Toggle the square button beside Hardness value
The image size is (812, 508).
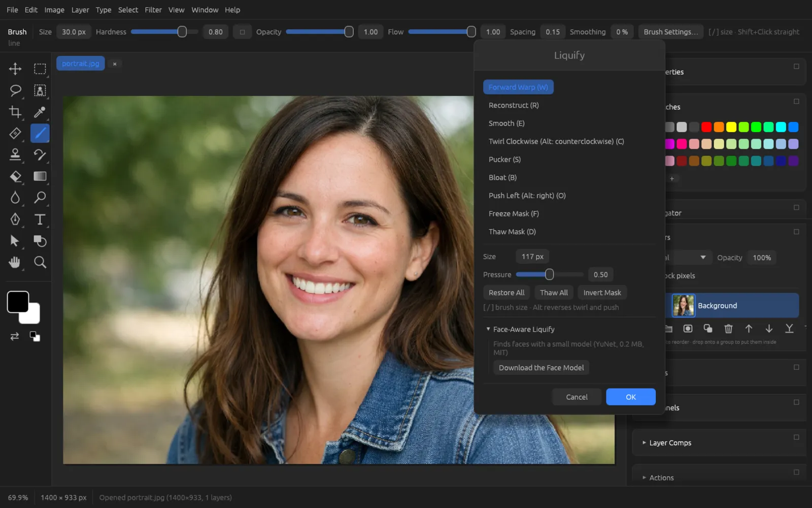243,32
